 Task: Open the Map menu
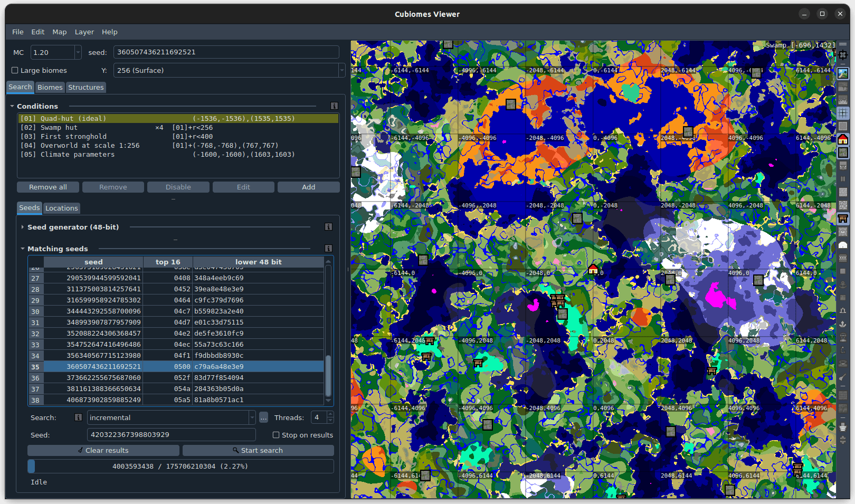pos(60,32)
